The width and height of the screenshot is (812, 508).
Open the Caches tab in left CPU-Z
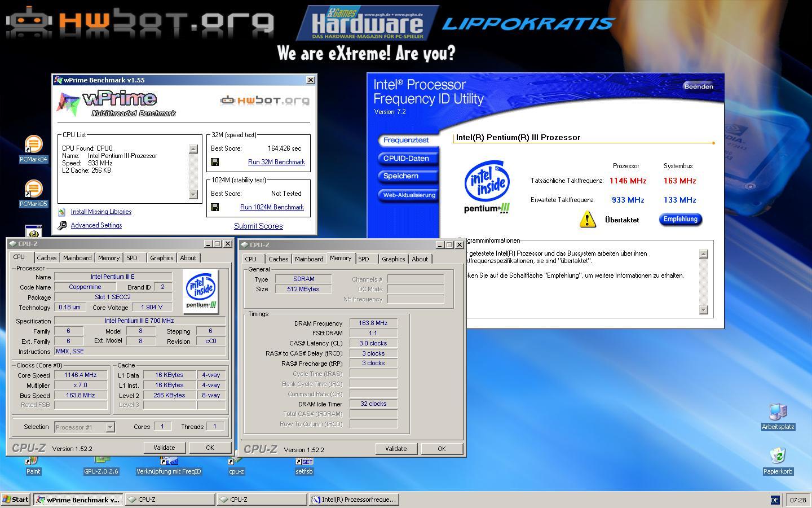pos(47,258)
